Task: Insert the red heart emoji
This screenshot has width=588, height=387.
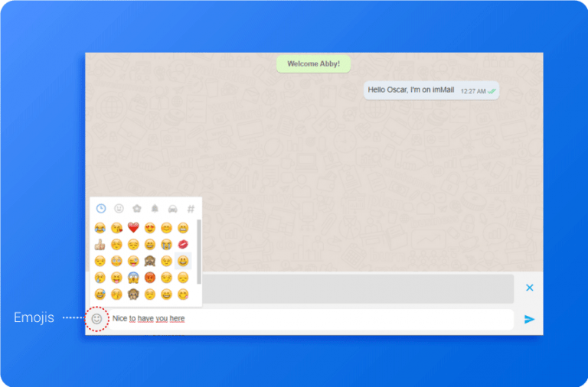Action: coord(133,227)
